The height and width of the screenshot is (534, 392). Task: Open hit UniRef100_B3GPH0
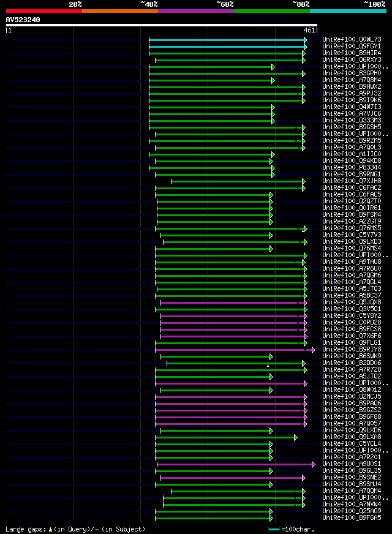(x=352, y=73)
